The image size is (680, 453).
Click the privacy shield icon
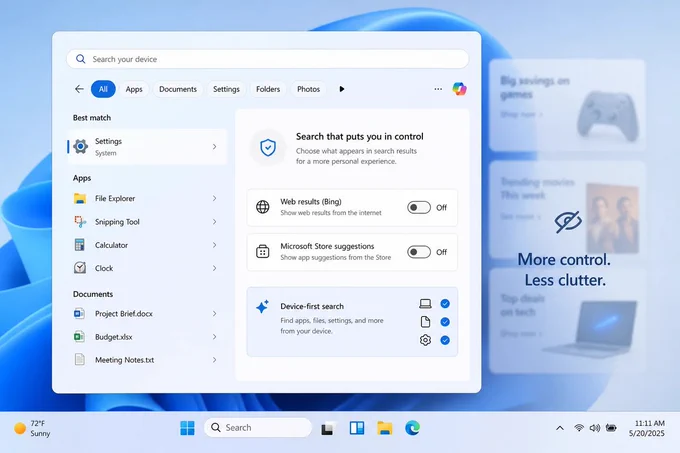tap(268, 147)
